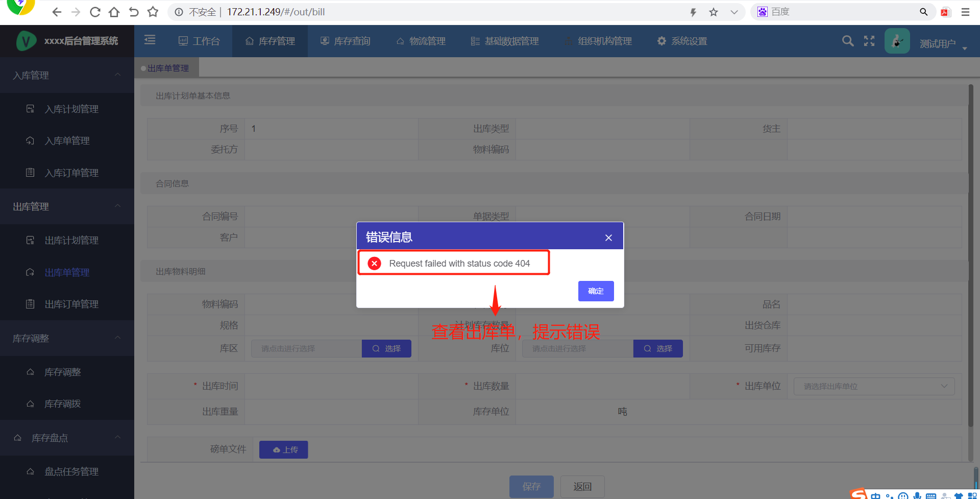This screenshot has width=980, height=499.
Task: Close the 错误信息 dialog with X
Action: (608, 237)
